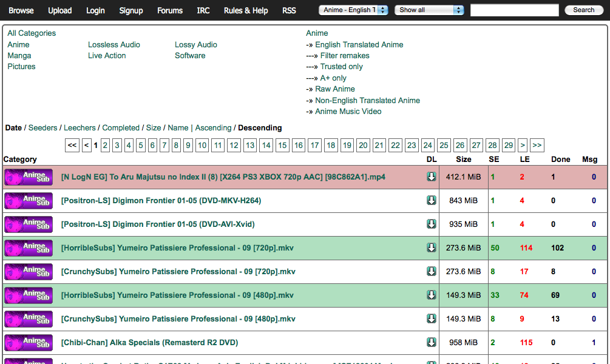Viewport: 610px width, 364px height.
Task: Open Rules & Help from the top bar
Action: point(246,10)
